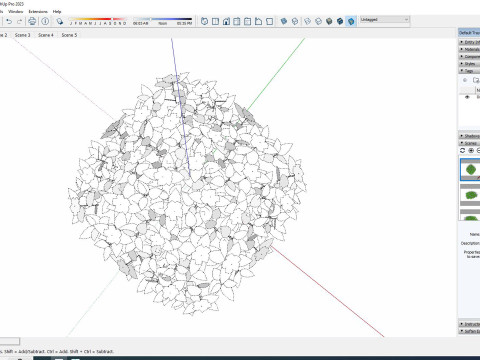Switch to Hidden Line style
480x360 pixels.
(x=318, y=21)
